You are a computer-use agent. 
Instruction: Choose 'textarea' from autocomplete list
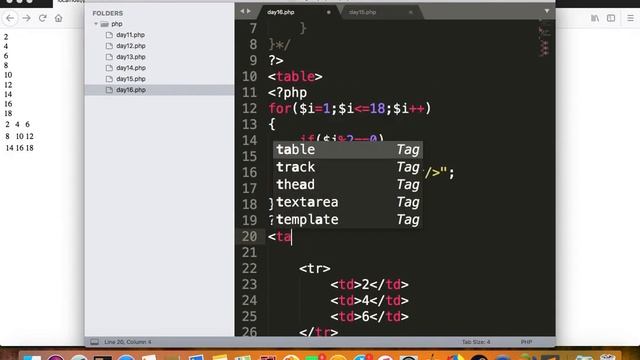point(348,202)
